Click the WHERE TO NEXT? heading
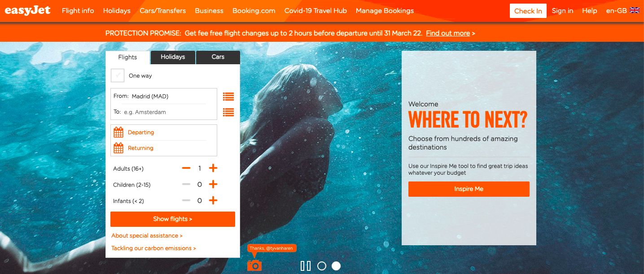The image size is (644, 274). click(x=468, y=120)
